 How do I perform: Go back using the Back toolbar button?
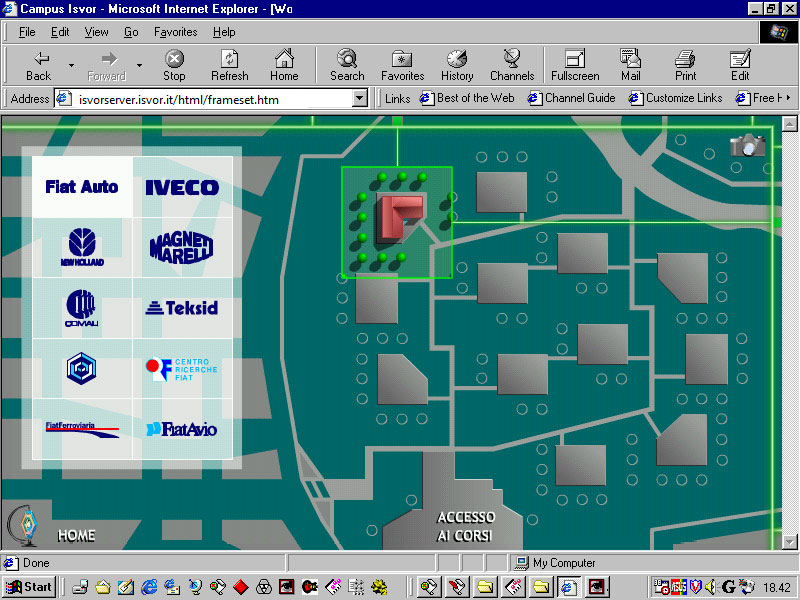click(x=39, y=66)
